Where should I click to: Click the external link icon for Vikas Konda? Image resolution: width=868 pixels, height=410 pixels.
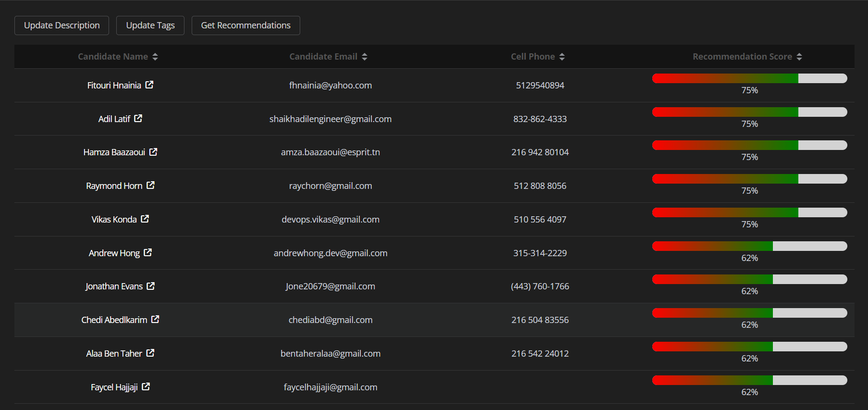click(145, 219)
